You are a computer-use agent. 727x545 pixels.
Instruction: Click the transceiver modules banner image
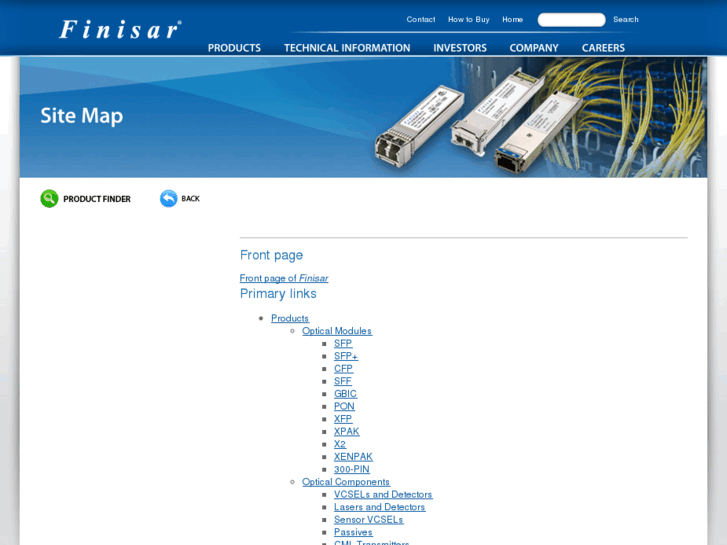(478, 123)
